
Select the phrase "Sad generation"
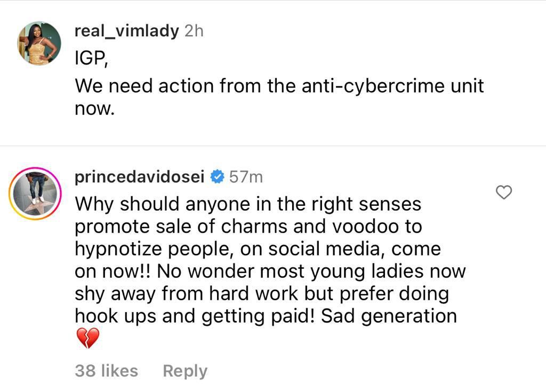pyautogui.click(x=389, y=316)
